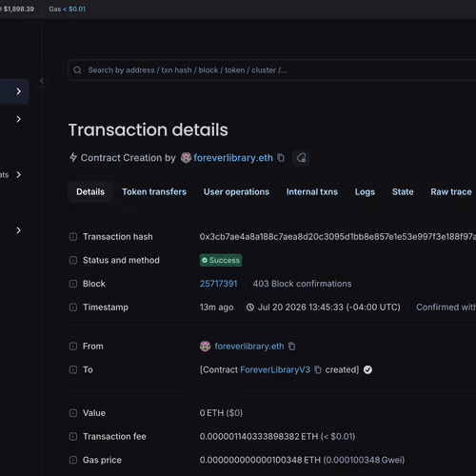Click info icon beside From
476x476 pixels.
click(73, 347)
